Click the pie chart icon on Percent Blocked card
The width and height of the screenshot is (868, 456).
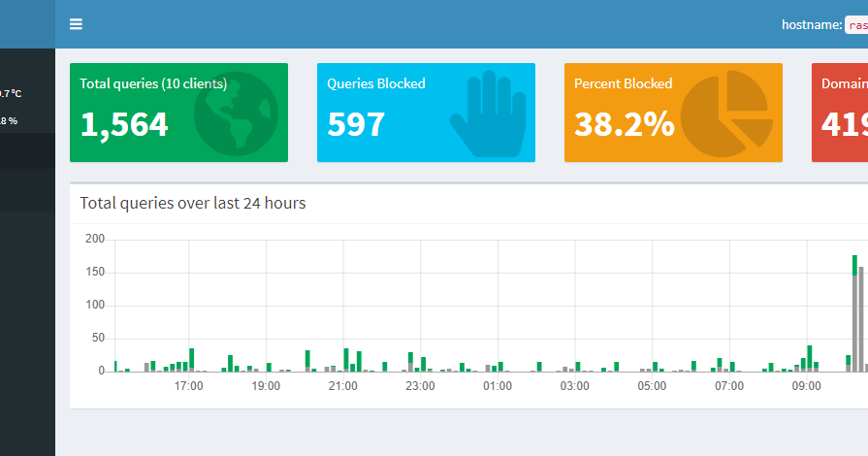pos(726,114)
